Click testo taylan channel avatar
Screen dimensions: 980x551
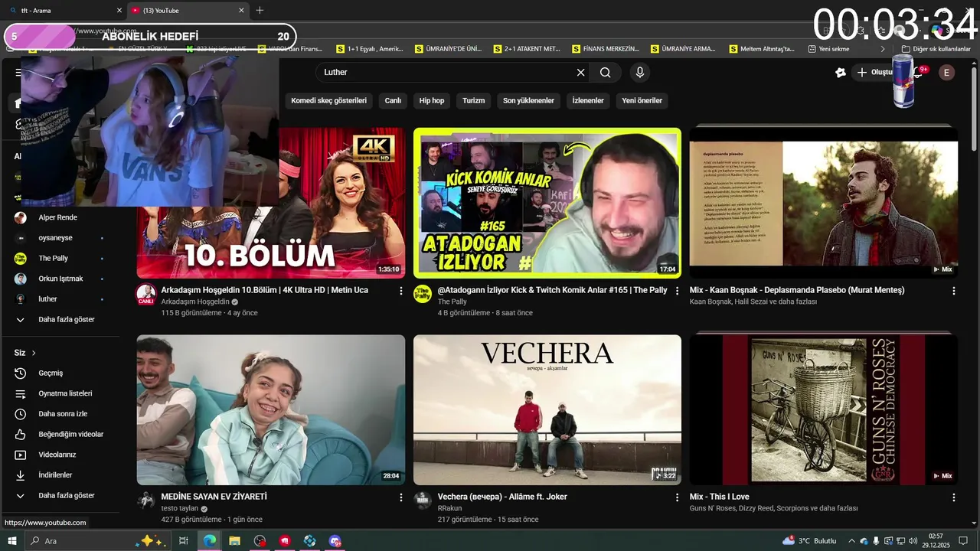(x=145, y=500)
